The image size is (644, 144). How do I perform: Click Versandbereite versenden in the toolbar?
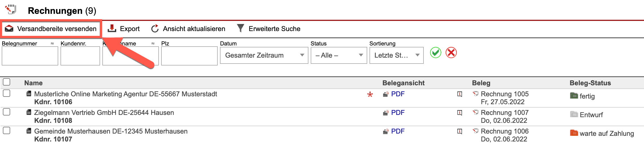point(51,29)
